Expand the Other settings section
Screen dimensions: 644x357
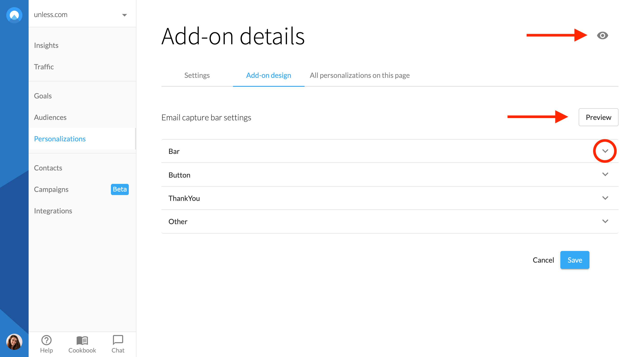[605, 221]
